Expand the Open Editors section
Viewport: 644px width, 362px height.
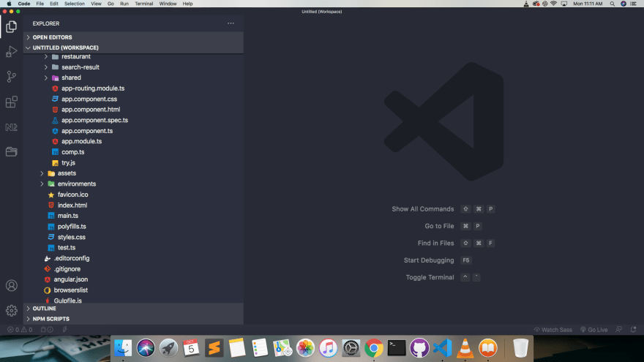133,37
